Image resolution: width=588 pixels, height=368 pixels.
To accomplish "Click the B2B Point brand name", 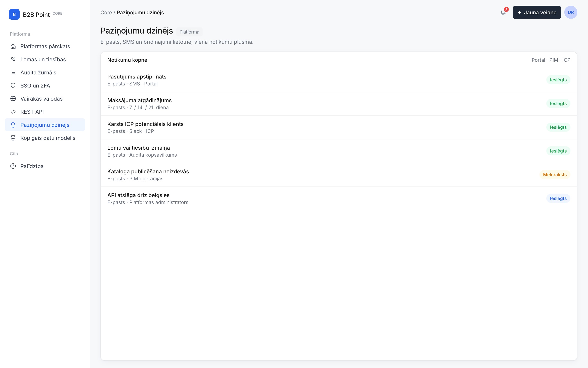I will click(x=36, y=15).
